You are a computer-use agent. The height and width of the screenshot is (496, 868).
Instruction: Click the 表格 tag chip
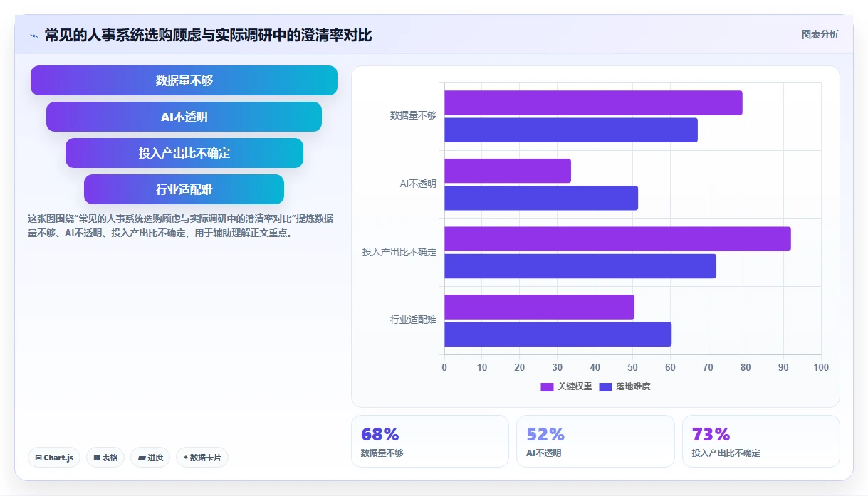[x=106, y=458]
